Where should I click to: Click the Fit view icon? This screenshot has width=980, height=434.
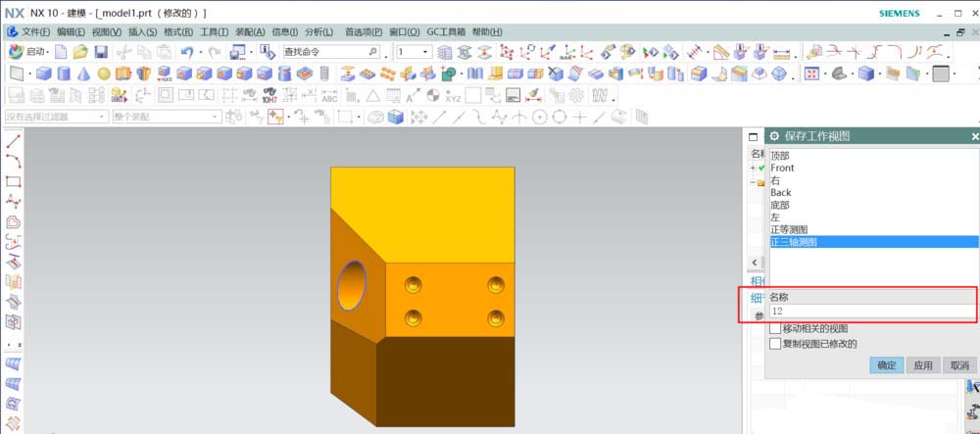[x=811, y=74]
